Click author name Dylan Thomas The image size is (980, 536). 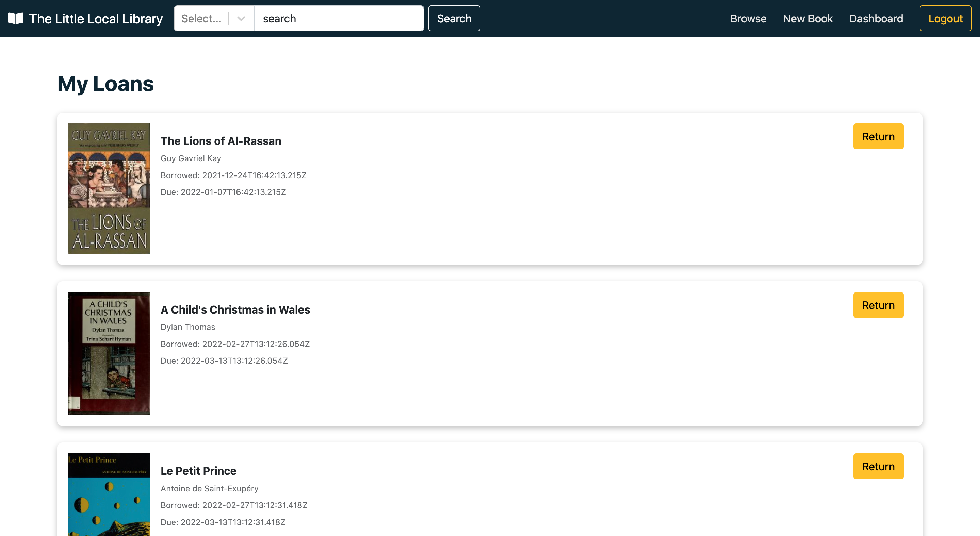pyautogui.click(x=188, y=327)
